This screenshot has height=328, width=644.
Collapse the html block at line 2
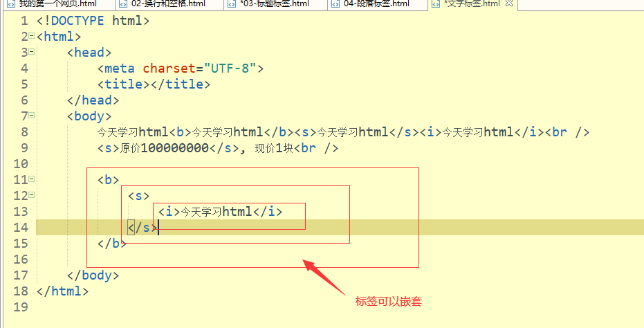(x=32, y=36)
